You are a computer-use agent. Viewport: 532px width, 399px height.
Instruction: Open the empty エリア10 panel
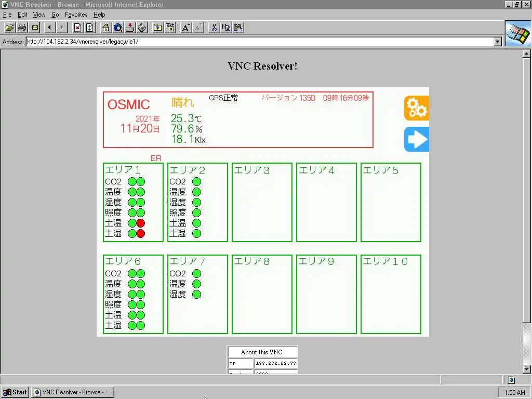(391, 294)
